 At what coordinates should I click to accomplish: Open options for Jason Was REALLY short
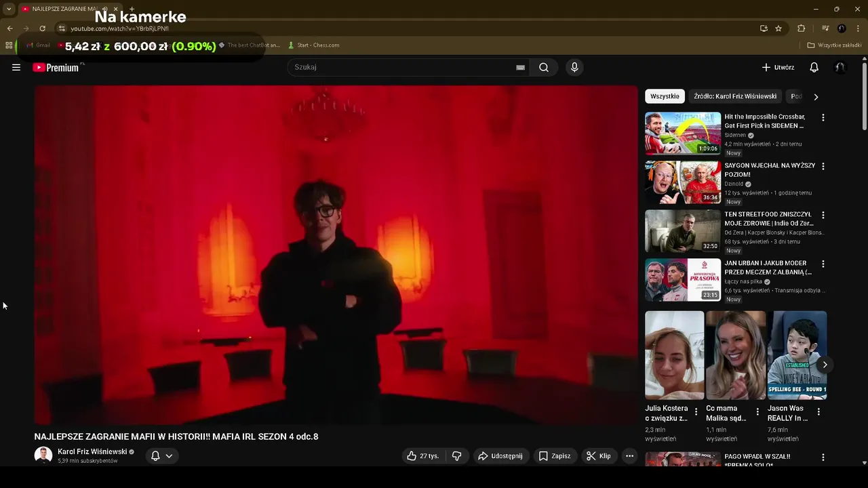click(x=818, y=411)
